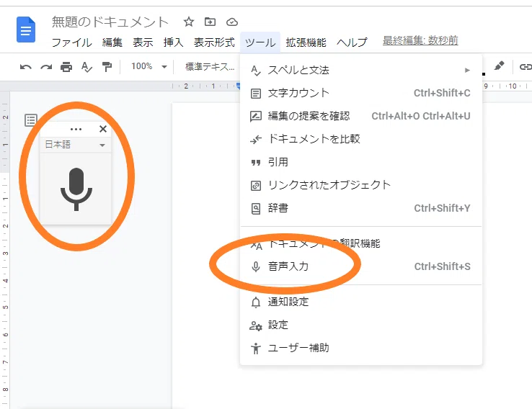Screen dimensions: 532x409
Task: Select 文字カウント menu entry
Action: pyautogui.click(x=361, y=93)
